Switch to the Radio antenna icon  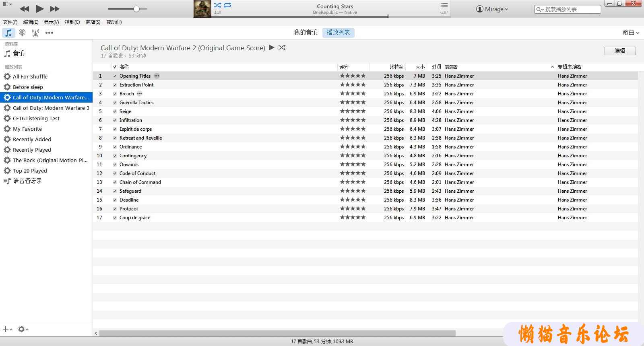coord(36,33)
